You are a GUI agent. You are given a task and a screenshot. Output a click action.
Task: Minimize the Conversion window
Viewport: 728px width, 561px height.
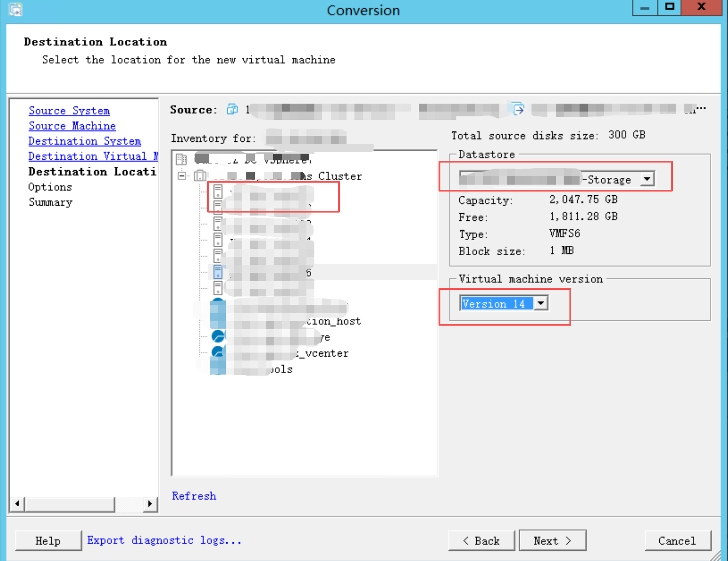pos(645,7)
